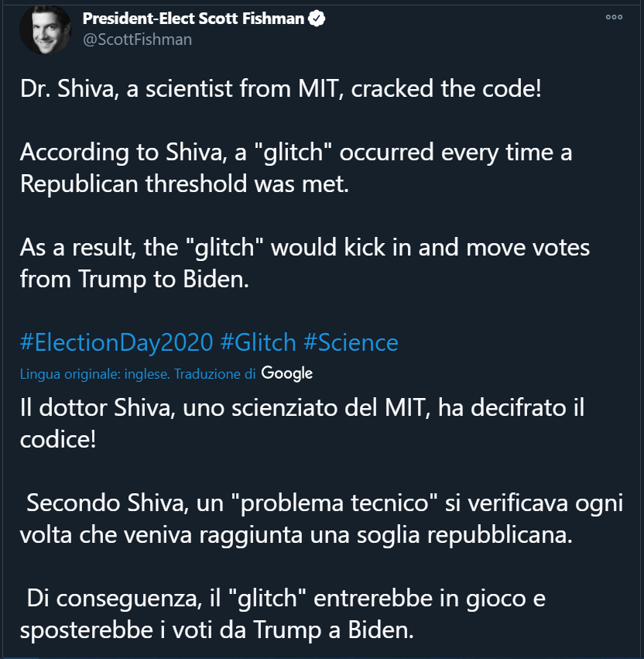Open the President-Elect Scott Fishman display name
The height and width of the screenshot is (659, 644).
click(x=194, y=19)
